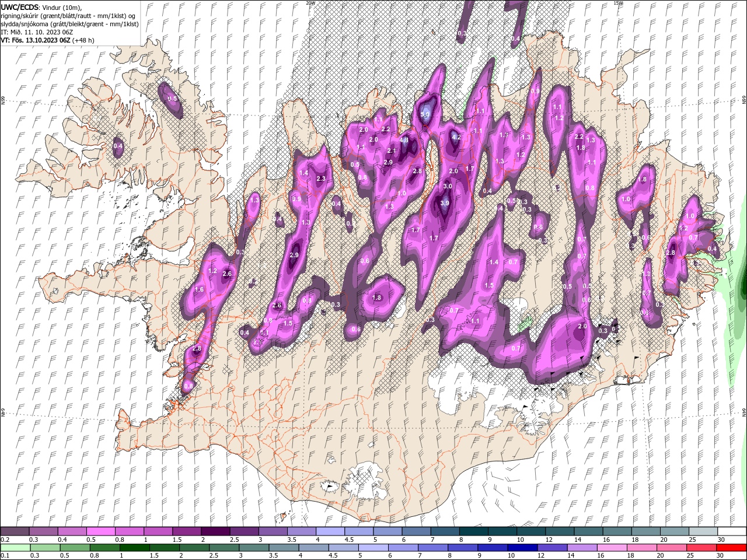Screen dimensions: 747x560
Task: Click the light lavender swatch between 4 and 4.5 on snow scale
Action: 330,531
